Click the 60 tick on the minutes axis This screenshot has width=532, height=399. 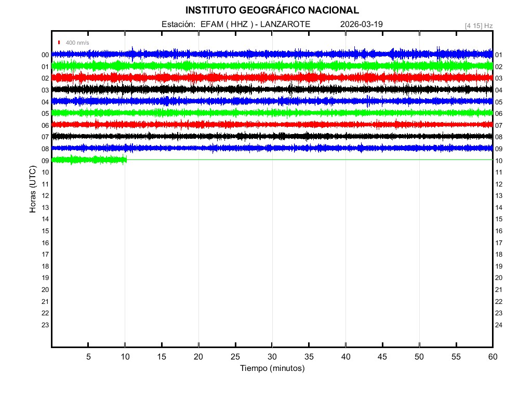(x=493, y=357)
